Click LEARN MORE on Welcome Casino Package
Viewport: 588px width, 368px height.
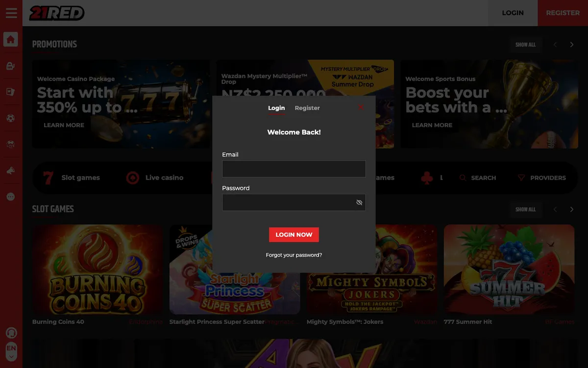click(64, 125)
